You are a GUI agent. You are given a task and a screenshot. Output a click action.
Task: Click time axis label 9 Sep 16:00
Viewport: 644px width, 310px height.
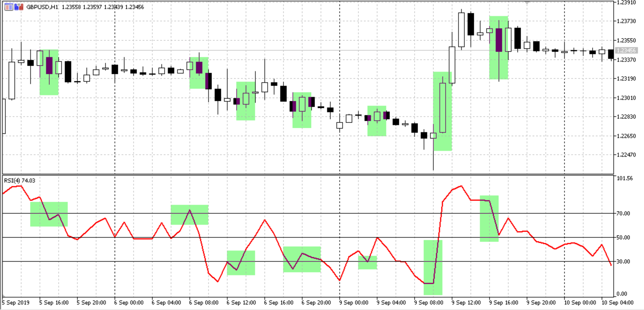coord(503,303)
